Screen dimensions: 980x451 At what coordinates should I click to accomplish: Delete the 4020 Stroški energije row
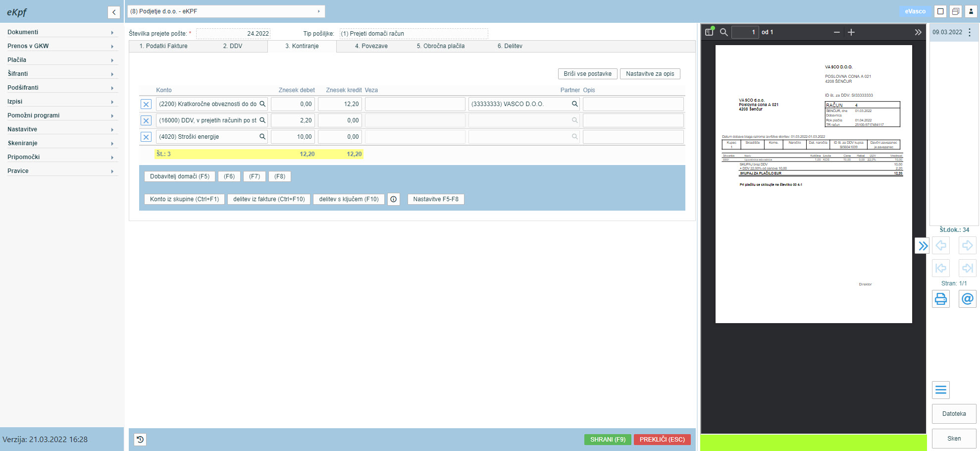146,137
